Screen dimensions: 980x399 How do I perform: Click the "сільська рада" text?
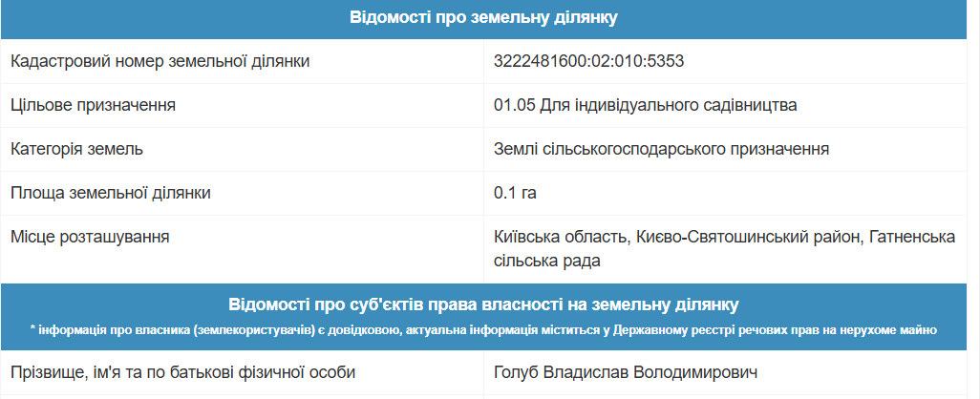(x=546, y=260)
